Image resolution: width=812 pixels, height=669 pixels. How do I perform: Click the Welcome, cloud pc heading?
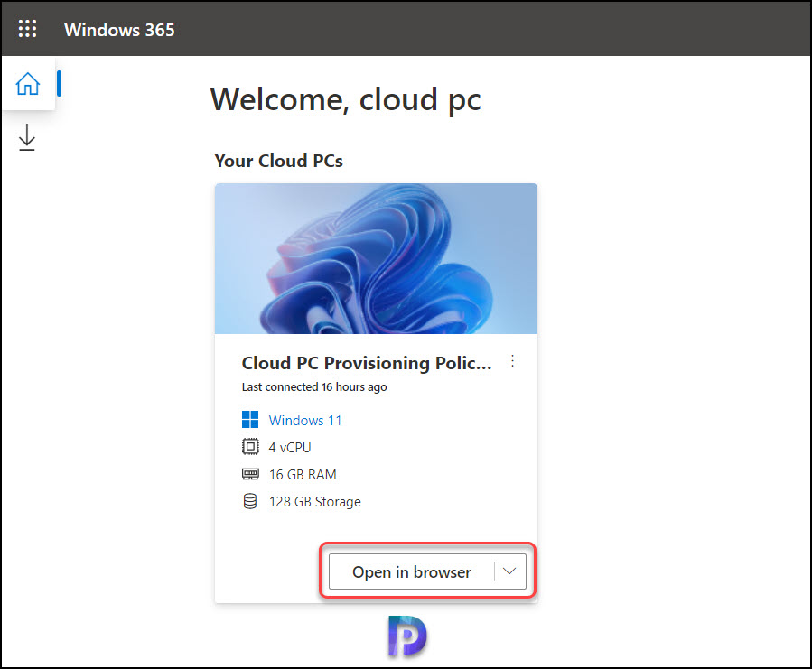(345, 99)
